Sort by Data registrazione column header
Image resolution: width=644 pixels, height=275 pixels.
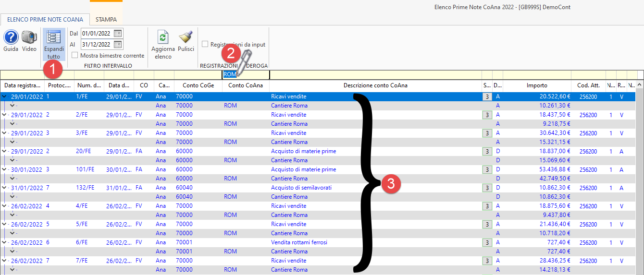22,85
